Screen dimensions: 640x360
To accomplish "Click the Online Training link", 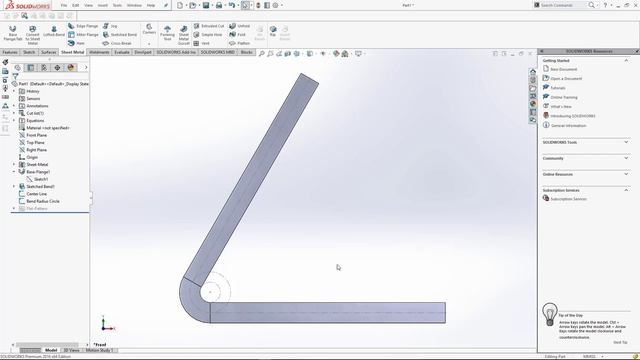I will [x=564, y=97].
